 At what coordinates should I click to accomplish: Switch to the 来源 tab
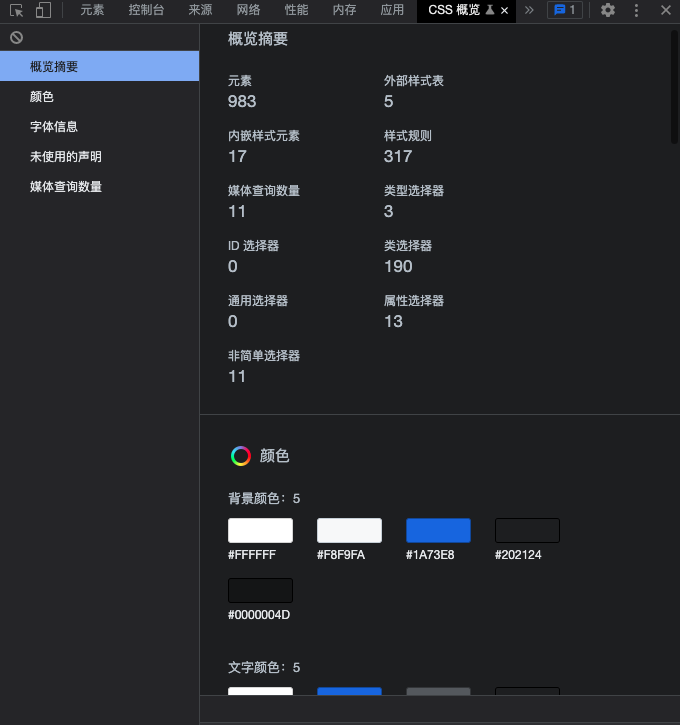pos(200,10)
